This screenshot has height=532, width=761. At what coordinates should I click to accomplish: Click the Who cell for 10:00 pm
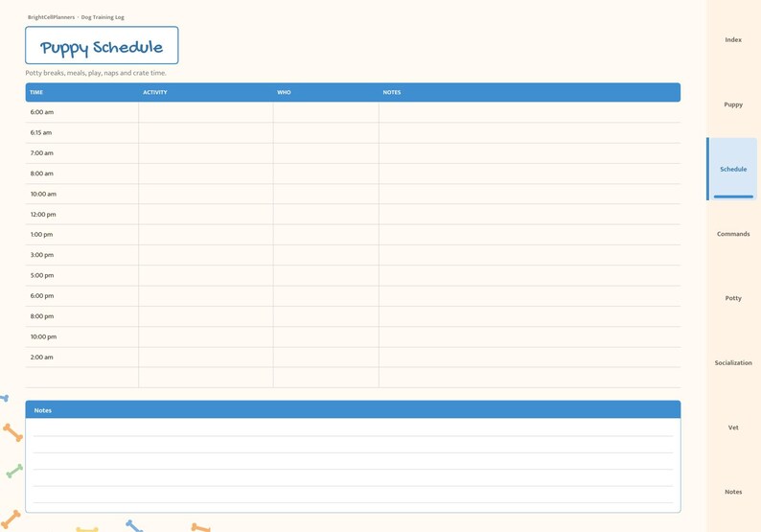326,336
